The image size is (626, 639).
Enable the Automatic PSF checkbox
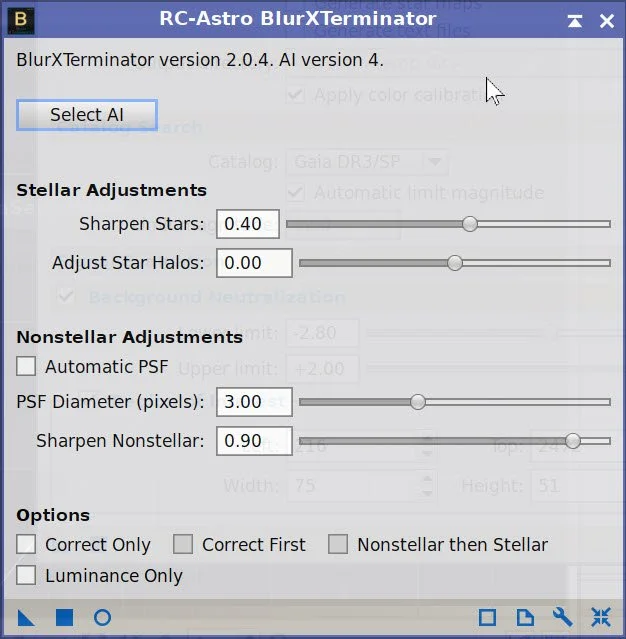(x=26, y=366)
